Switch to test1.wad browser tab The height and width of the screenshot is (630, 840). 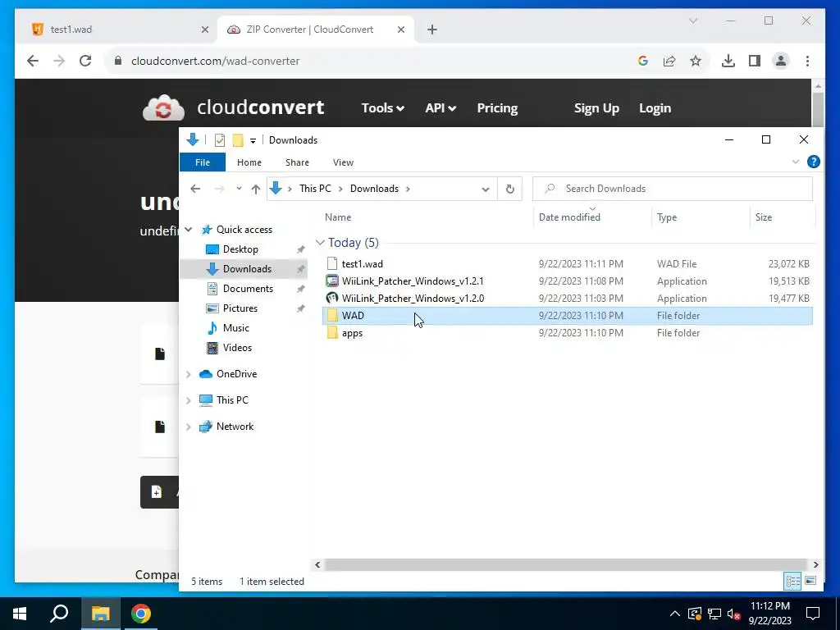117,30
